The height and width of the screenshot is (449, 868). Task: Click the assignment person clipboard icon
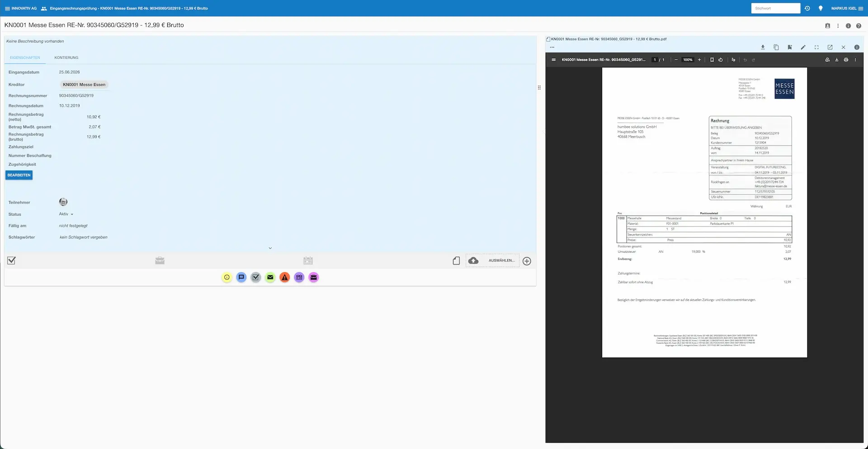[828, 26]
